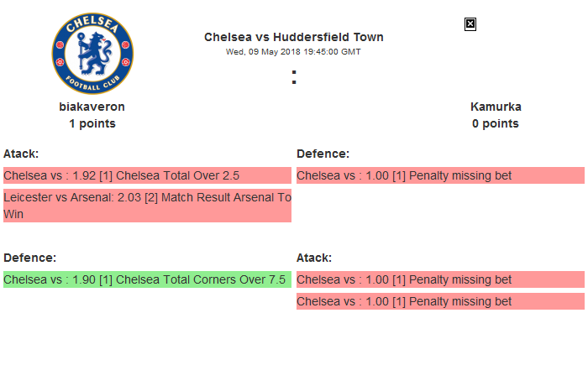Click the Chelsea Football Club crest
This screenshot has width=588, height=386.
click(x=92, y=55)
